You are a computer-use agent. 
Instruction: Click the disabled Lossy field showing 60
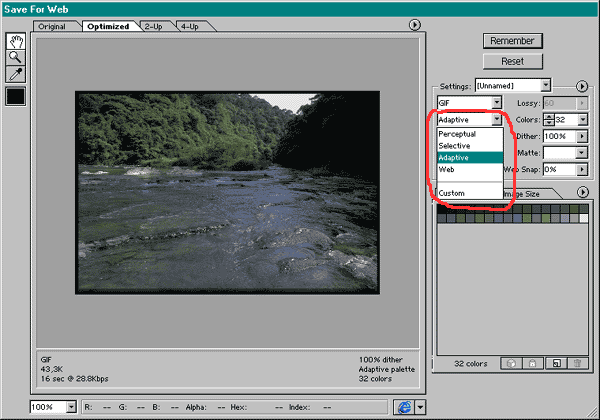(560, 103)
